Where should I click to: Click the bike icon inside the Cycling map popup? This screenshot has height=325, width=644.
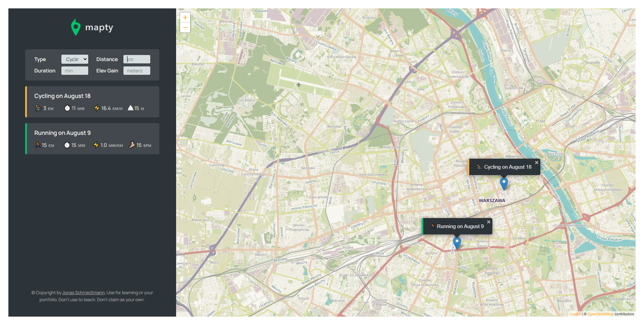480,167
